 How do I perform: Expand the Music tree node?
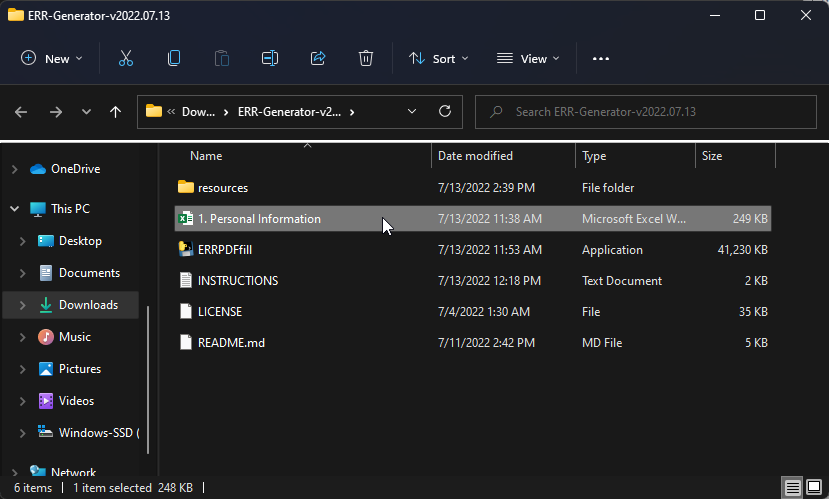(23, 337)
